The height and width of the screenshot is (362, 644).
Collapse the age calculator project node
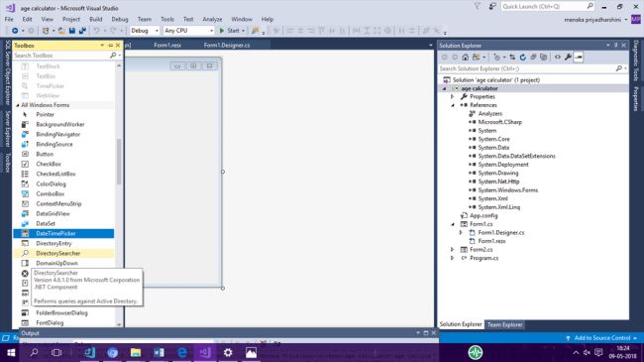[x=445, y=88]
